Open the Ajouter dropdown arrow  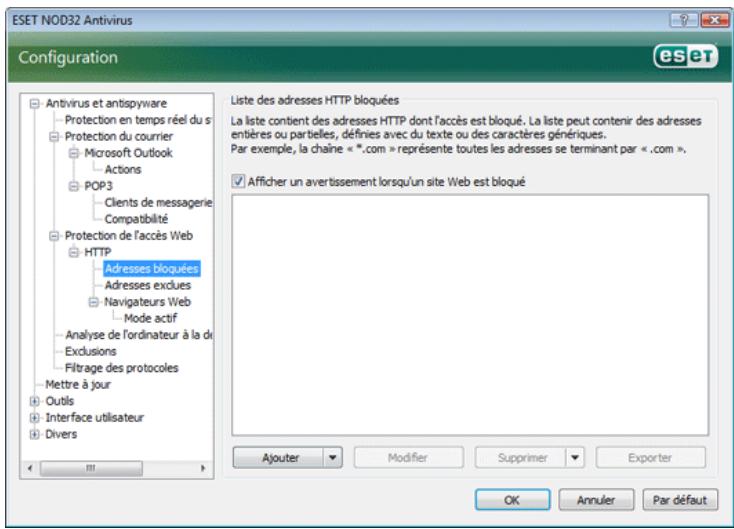point(332,457)
